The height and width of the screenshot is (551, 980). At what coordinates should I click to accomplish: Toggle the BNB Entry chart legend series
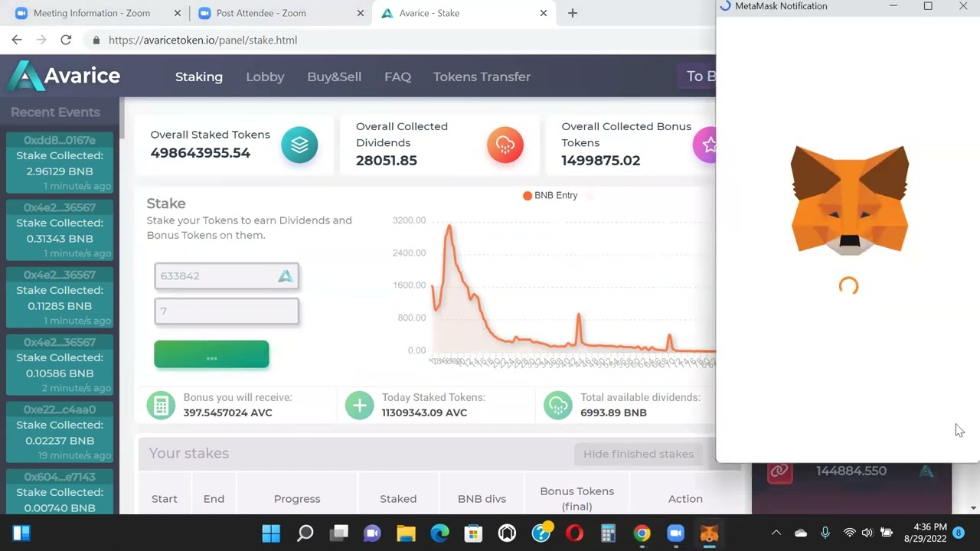[x=550, y=195]
